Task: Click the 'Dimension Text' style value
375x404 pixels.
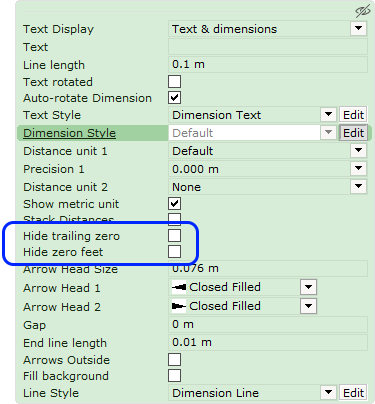Action: [x=216, y=115]
